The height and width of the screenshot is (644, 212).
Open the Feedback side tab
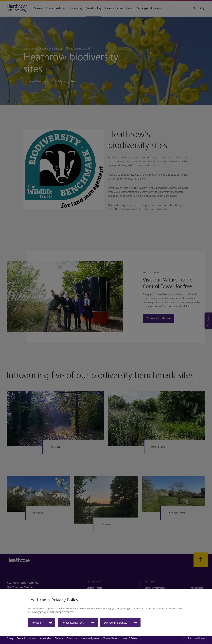tap(208, 320)
